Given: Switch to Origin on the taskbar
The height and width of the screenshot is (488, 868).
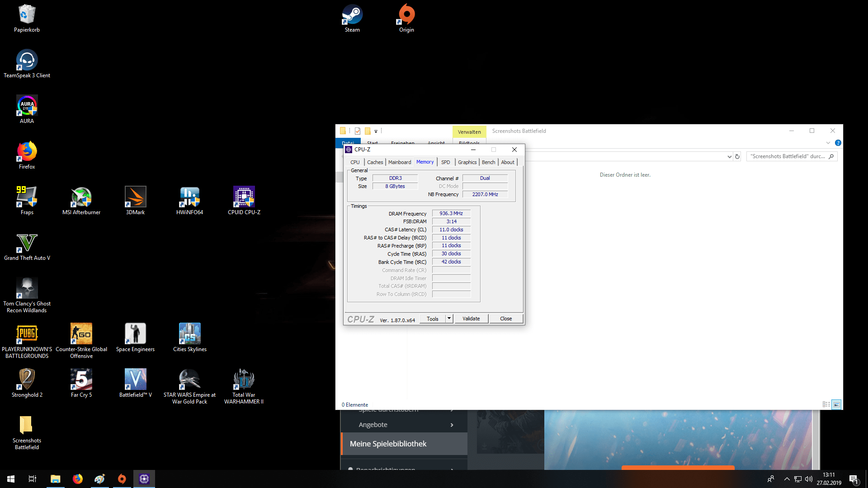Looking at the screenshot, I should [x=122, y=479].
